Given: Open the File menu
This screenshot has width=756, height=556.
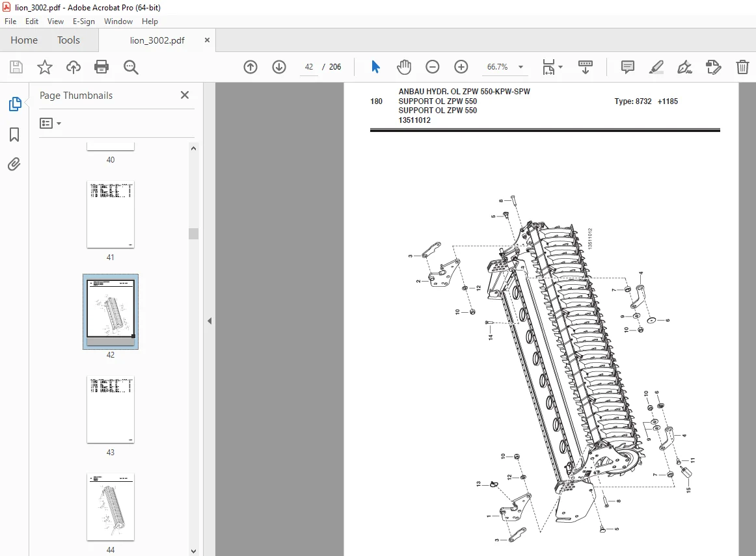Looking at the screenshot, I should pyautogui.click(x=10, y=21).
